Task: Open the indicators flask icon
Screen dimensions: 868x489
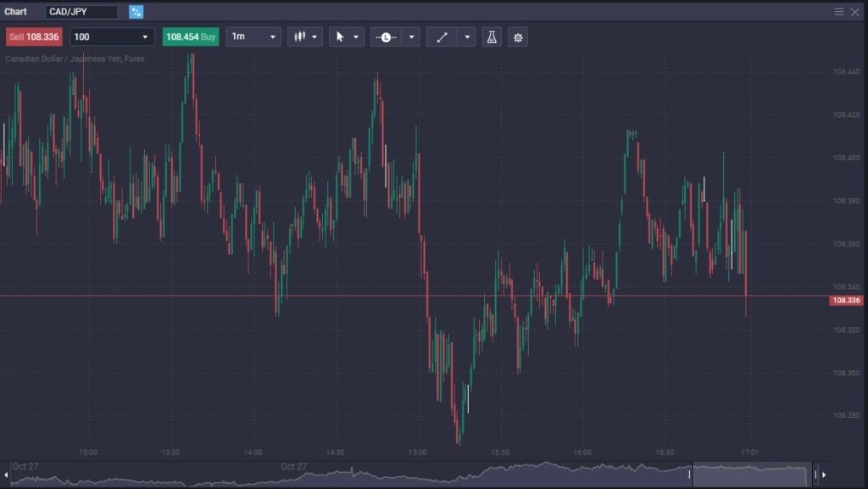Action: (x=492, y=36)
